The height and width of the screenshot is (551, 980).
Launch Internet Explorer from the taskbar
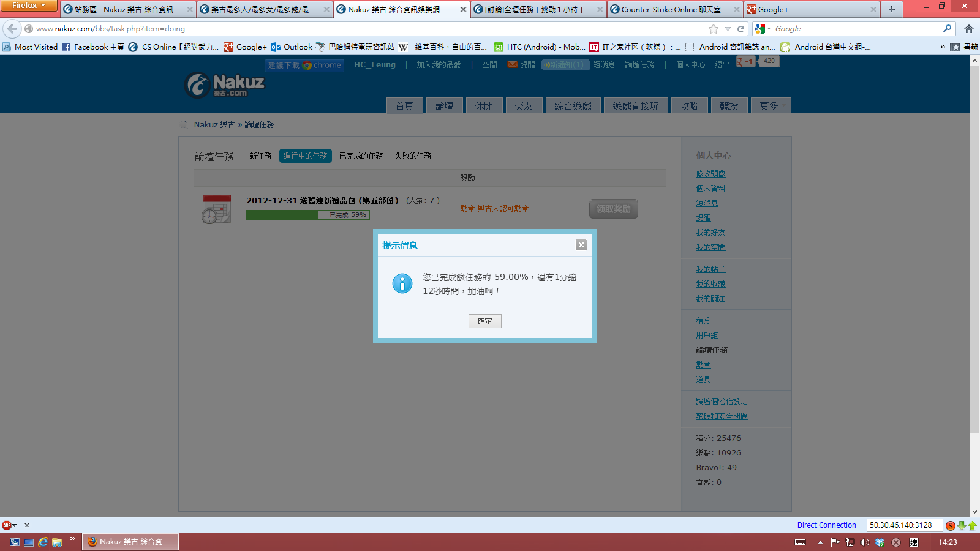tap(43, 542)
